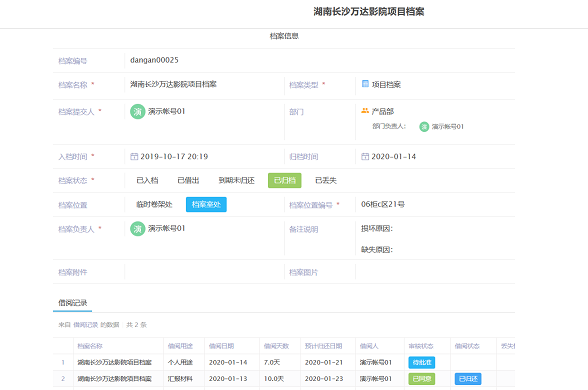Click the 档案名称 column header

pos(90,346)
